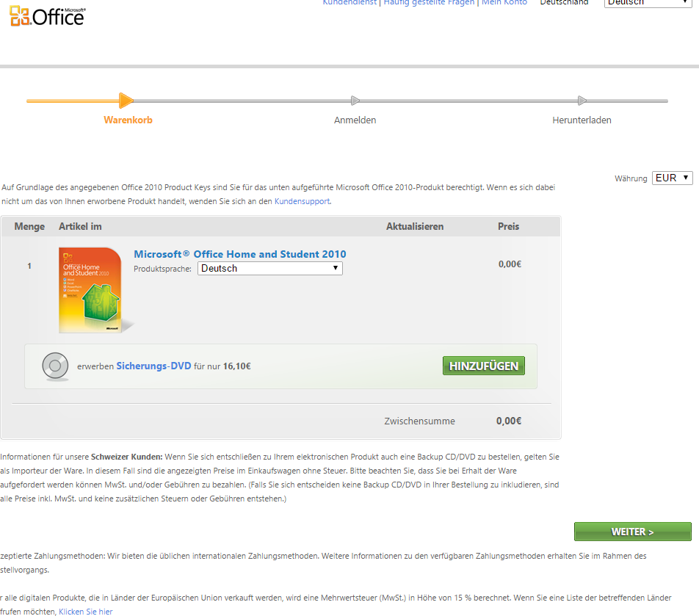Click the DVD price 16,10€
Viewport: 699px width, 616px height.
click(x=236, y=366)
